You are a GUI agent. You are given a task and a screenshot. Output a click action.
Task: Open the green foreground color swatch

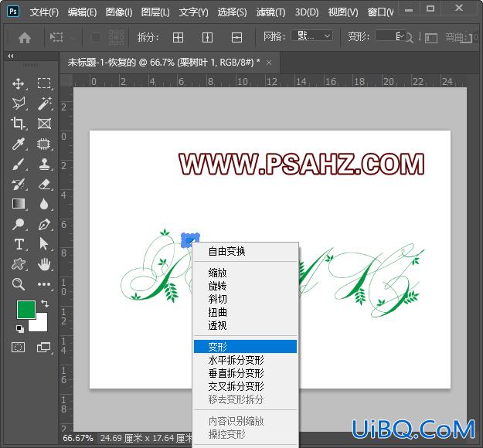click(x=26, y=310)
